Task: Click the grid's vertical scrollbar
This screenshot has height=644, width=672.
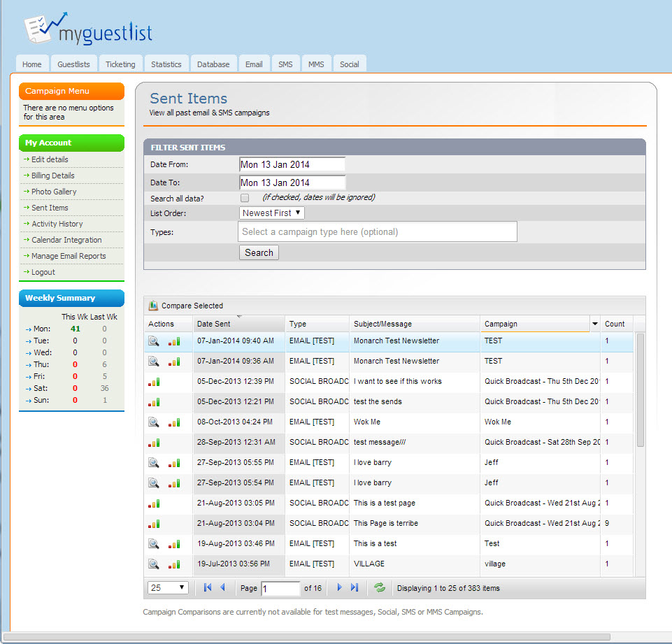Action: [x=641, y=392]
